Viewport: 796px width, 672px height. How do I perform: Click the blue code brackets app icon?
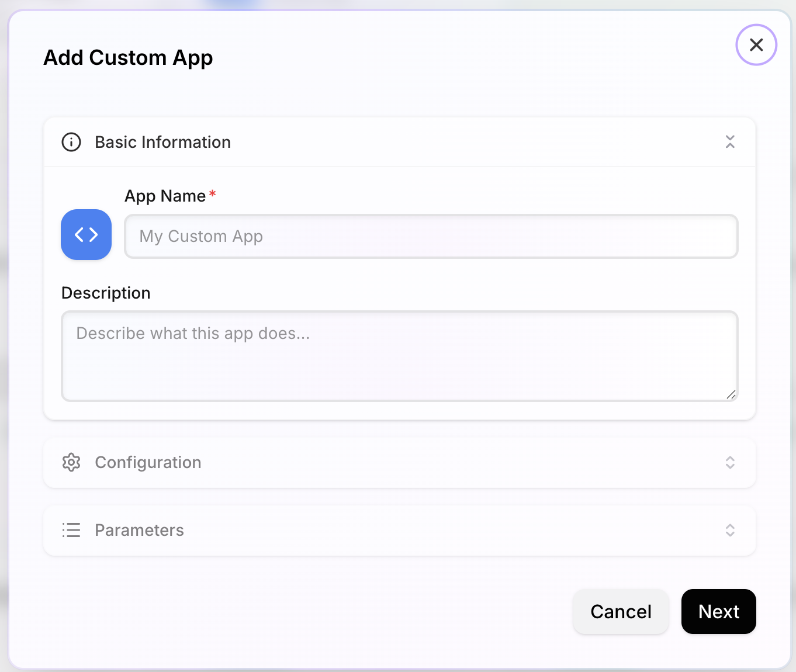pos(86,235)
